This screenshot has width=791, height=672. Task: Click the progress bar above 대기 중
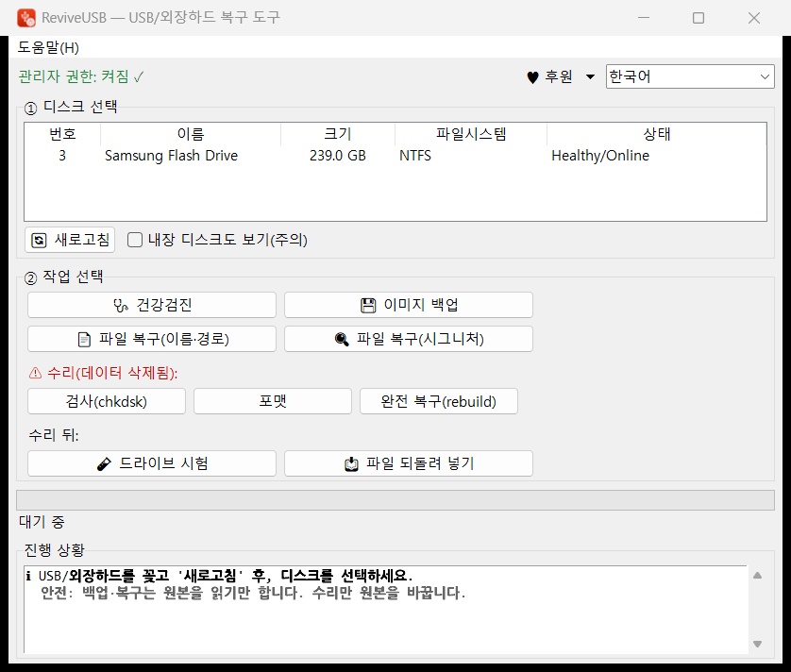pyautogui.click(x=395, y=500)
